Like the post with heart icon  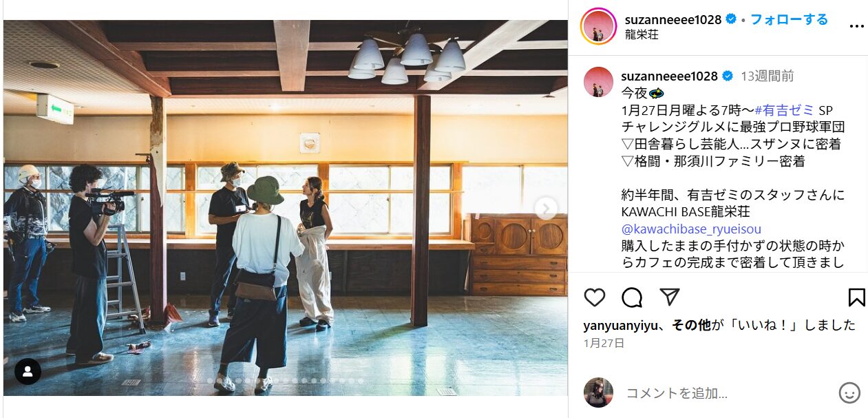594,297
